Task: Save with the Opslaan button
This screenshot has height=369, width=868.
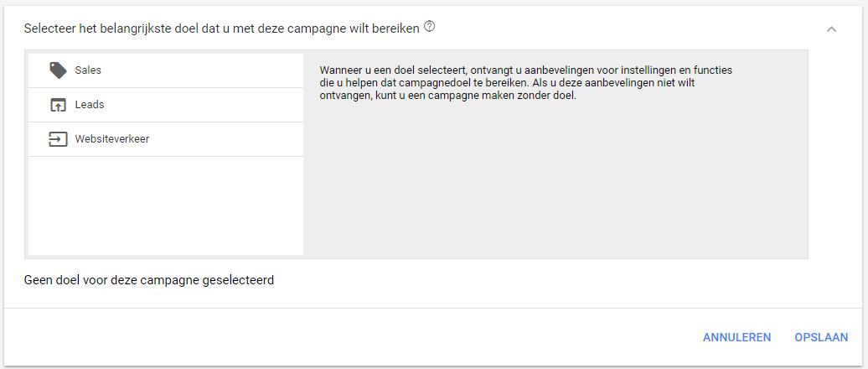Action: click(821, 337)
